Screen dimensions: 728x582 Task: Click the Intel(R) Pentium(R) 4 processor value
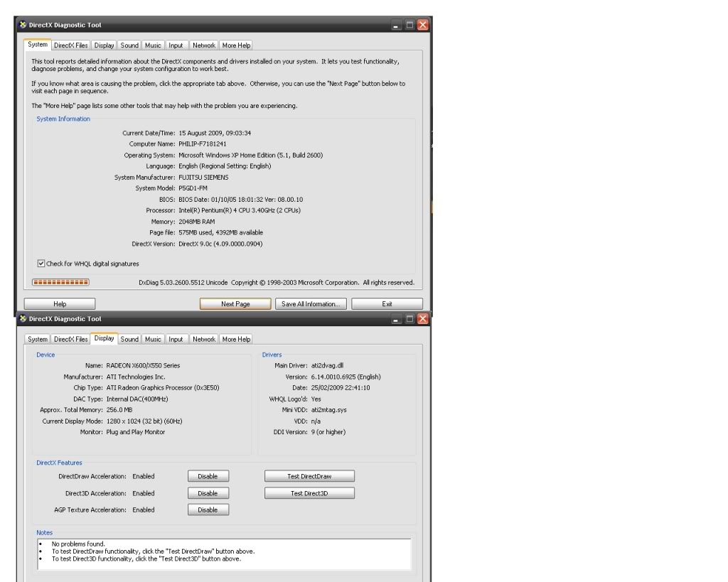point(240,210)
